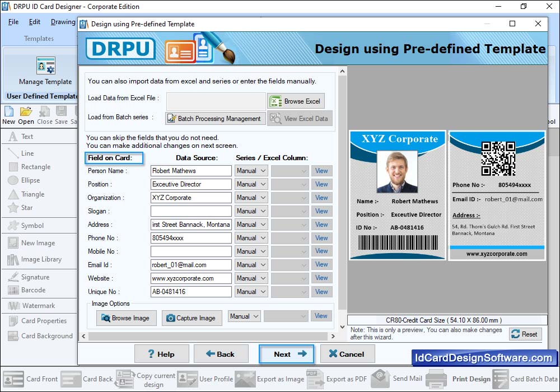Click the Manage Template icon
Viewport: 560px width, 392px height.
click(x=45, y=66)
